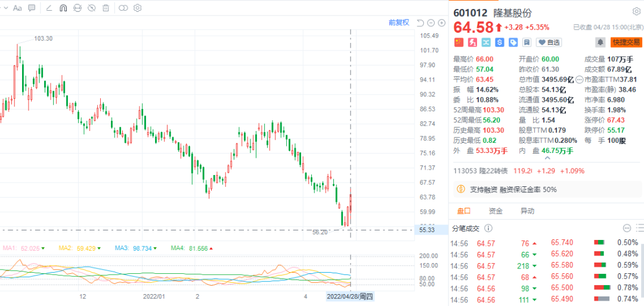Image resolution: width=644 pixels, height=306 pixels.
Task: Show info for 分笔成交
Action: coord(488,228)
